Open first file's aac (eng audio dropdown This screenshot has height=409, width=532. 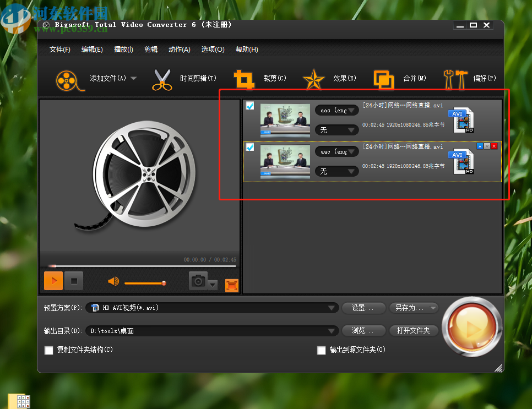coord(337,110)
